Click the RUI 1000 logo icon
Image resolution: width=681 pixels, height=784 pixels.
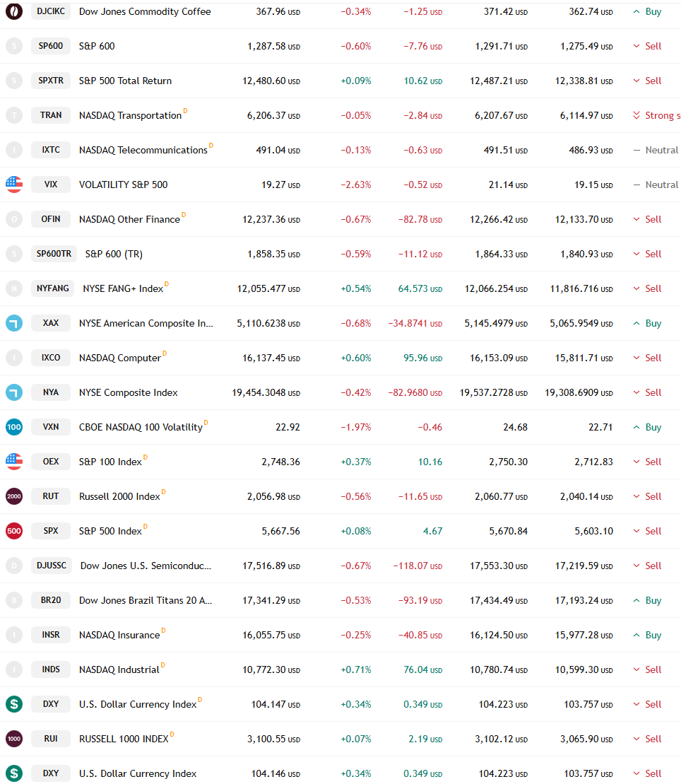14,739
